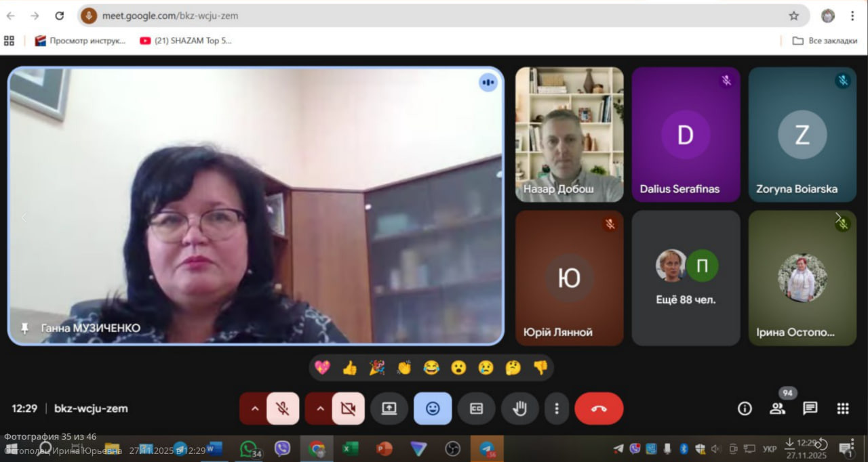Click next photo arrow on right edge
Image resolution: width=868 pixels, height=462 pixels.
[838, 217]
